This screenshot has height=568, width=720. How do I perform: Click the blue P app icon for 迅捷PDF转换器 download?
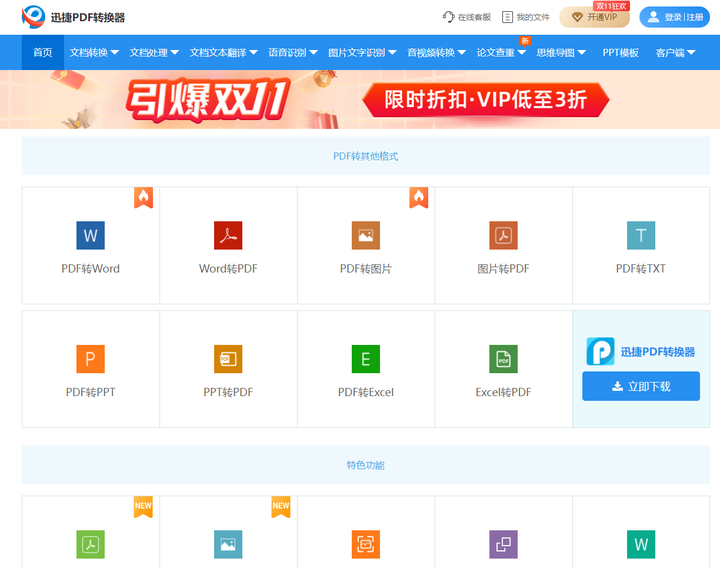(x=600, y=351)
